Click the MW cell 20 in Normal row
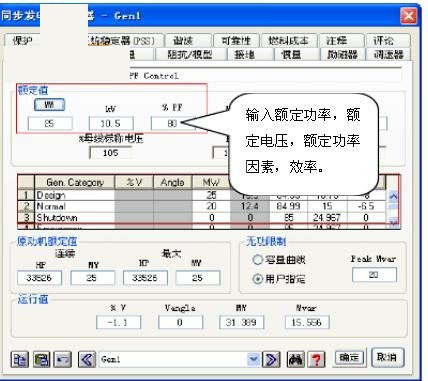The width and height of the screenshot is (428, 381). pos(211,206)
